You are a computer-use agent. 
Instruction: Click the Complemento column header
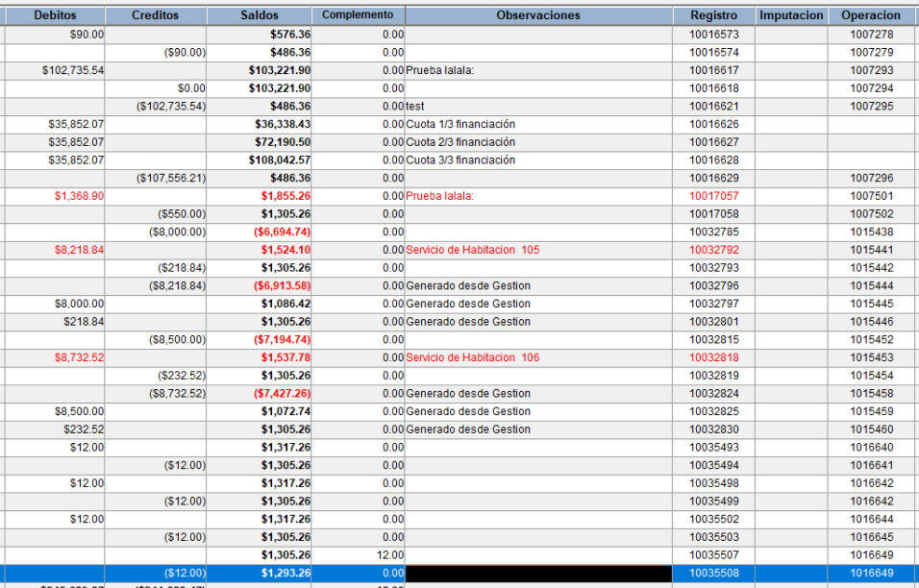(358, 15)
